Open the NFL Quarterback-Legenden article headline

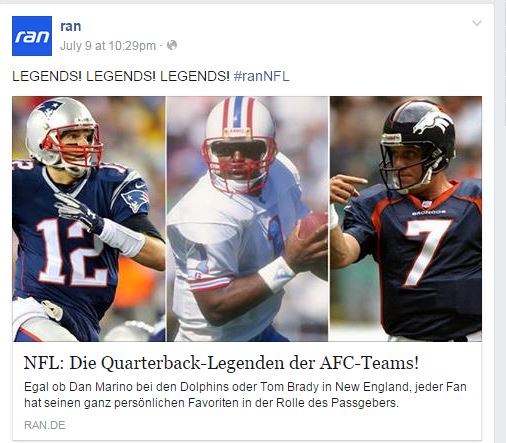pyautogui.click(x=221, y=363)
